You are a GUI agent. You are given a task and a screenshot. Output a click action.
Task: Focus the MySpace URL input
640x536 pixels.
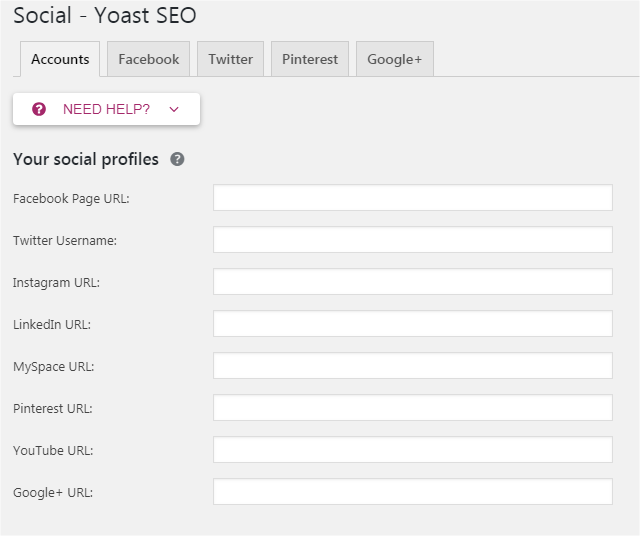coord(413,366)
